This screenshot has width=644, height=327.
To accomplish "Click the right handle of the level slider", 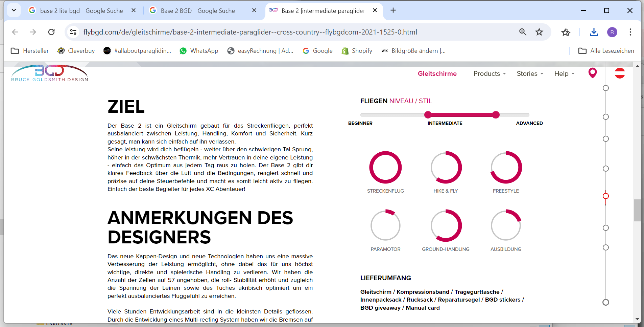I will coord(496,115).
